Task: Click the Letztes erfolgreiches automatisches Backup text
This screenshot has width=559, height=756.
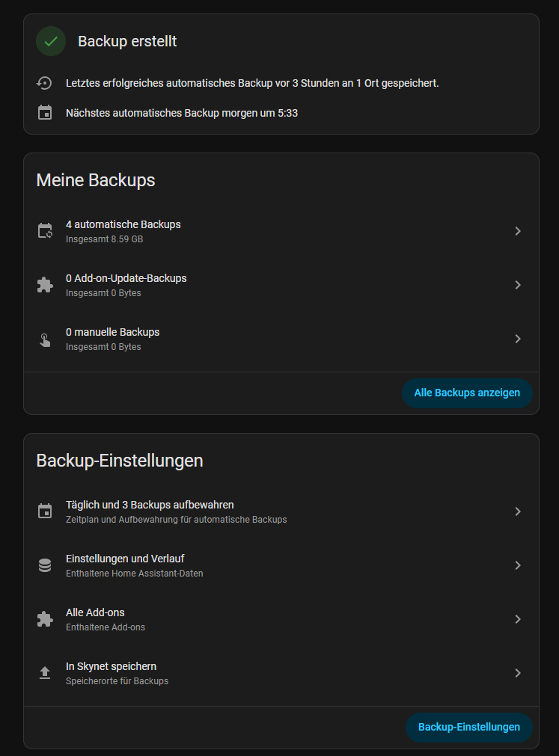Action: click(x=252, y=83)
